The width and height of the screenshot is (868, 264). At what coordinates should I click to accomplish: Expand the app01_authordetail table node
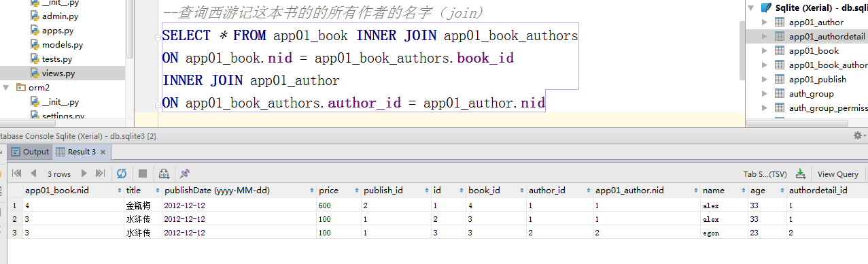[765, 37]
